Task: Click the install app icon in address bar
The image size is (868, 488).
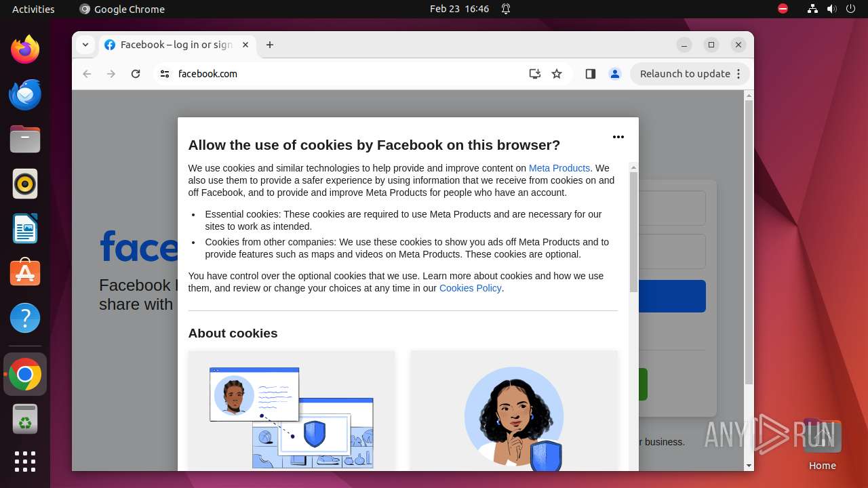Action: tap(535, 74)
